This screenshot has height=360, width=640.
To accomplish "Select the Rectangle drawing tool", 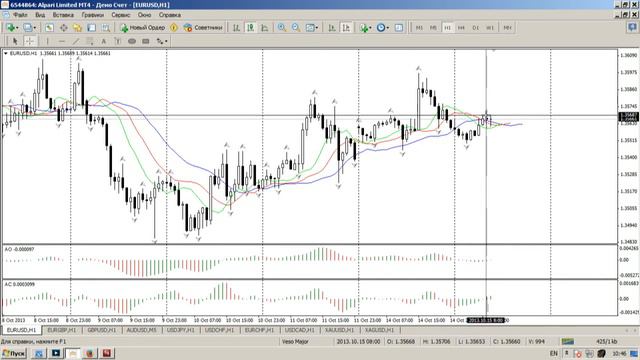I will [146, 41].
